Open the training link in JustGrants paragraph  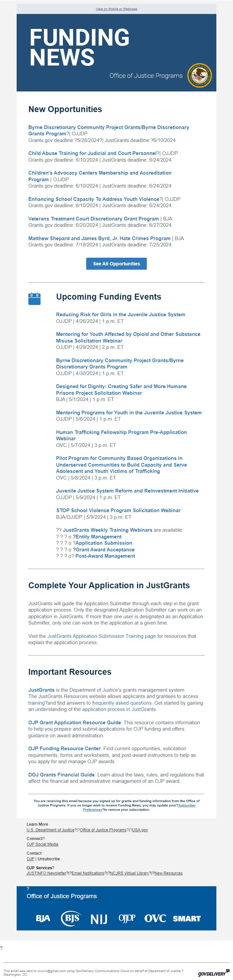pyautogui.click(x=37, y=703)
